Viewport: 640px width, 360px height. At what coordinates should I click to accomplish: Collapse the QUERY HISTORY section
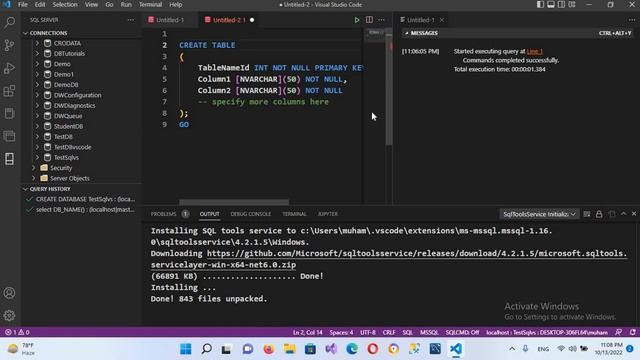(x=47, y=189)
